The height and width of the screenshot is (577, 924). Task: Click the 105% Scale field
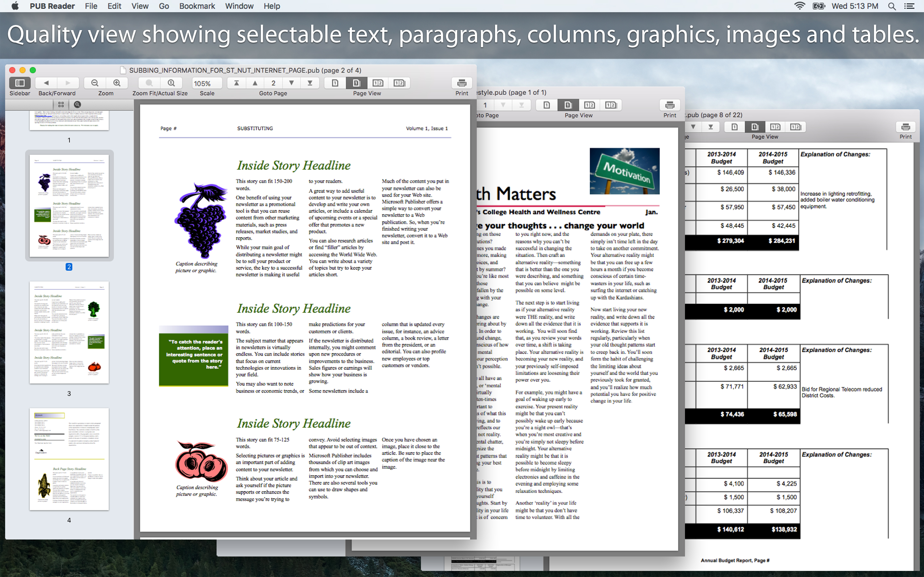[207, 83]
